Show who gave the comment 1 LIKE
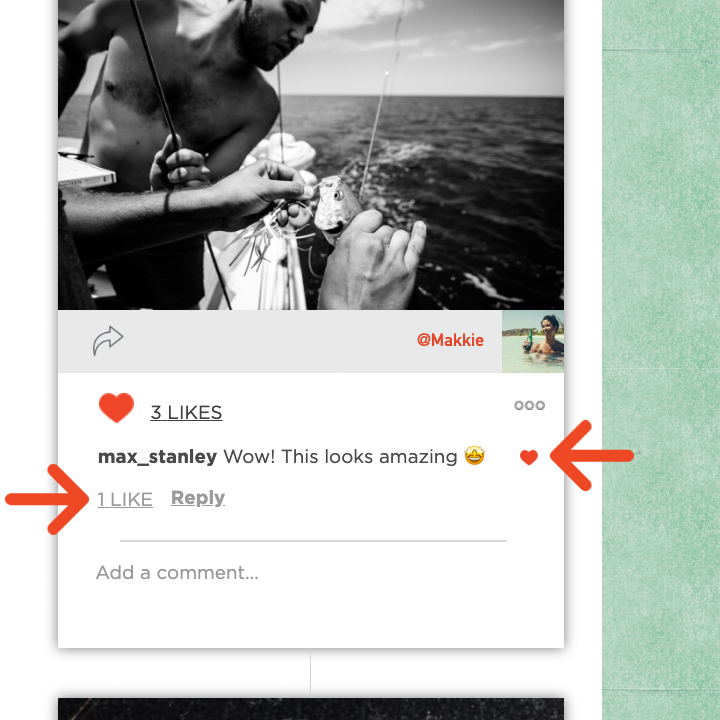720x720 pixels. coord(125,499)
